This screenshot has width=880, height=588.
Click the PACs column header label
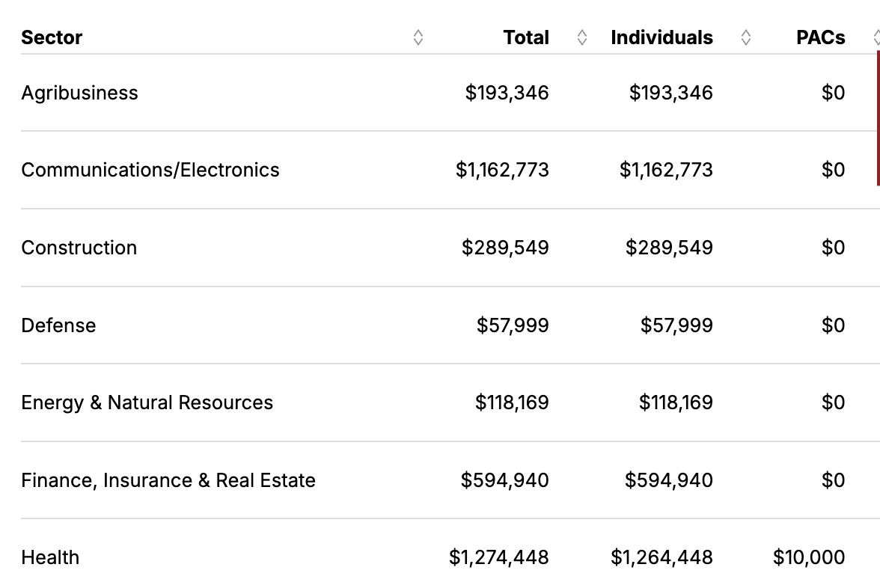pyautogui.click(x=820, y=37)
